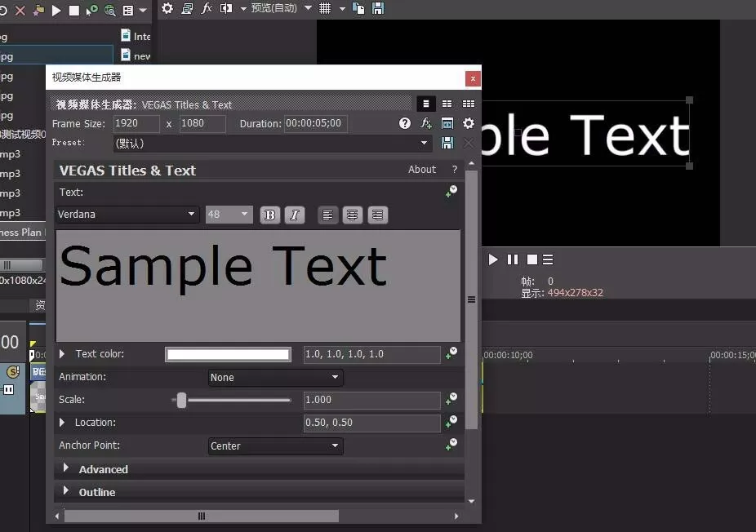Click the animate icon on Scale row
The image size is (756, 532).
(451, 399)
